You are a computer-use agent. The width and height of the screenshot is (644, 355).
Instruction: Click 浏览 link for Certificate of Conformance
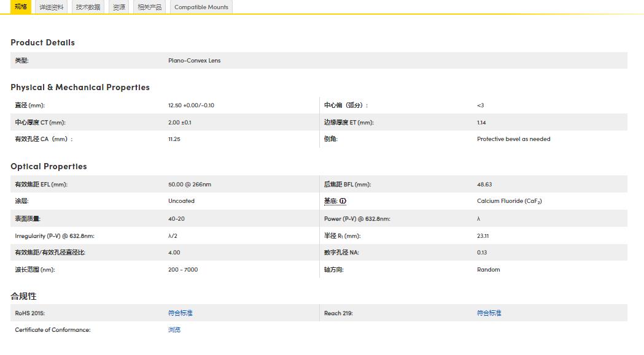pyautogui.click(x=174, y=330)
